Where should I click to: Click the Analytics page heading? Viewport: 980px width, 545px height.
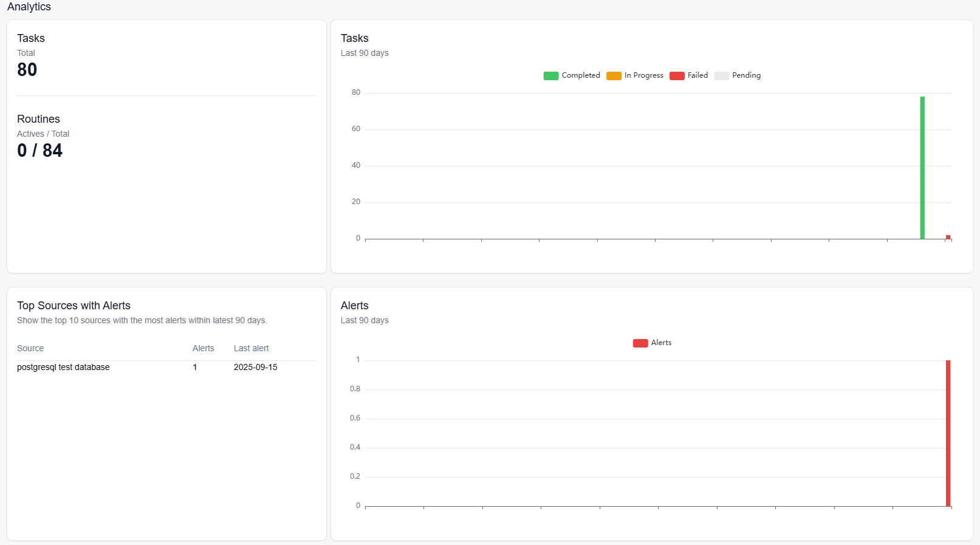click(x=29, y=7)
